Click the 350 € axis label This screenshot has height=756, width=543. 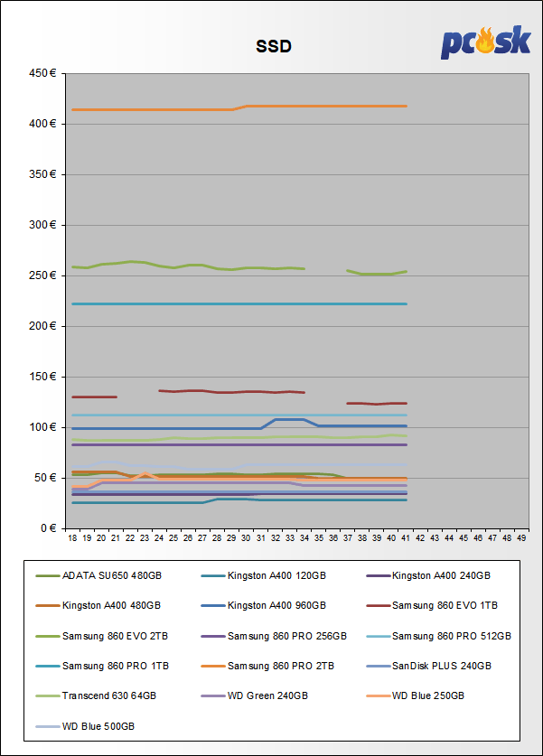coord(42,174)
